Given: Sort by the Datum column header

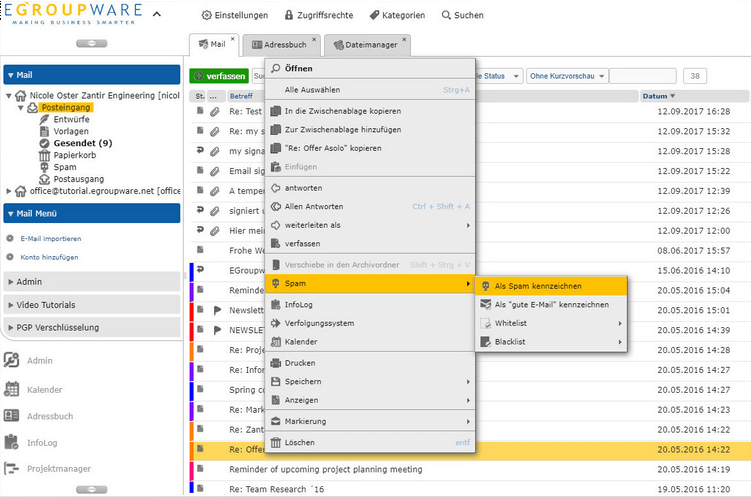Looking at the screenshot, I should pyautogui.click(x=659, y=96).
